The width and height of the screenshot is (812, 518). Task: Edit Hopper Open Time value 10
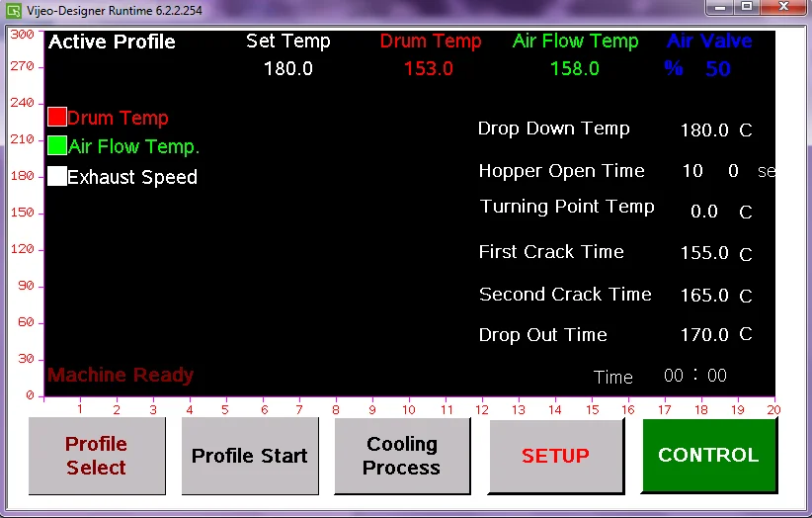[x=692, y=170]
